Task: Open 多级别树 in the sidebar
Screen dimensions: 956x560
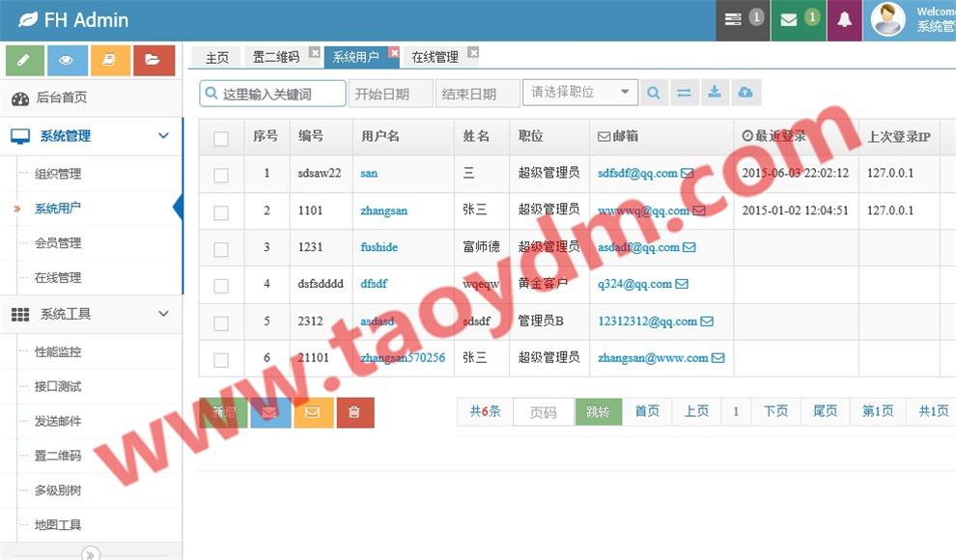Action: [58, 490]
